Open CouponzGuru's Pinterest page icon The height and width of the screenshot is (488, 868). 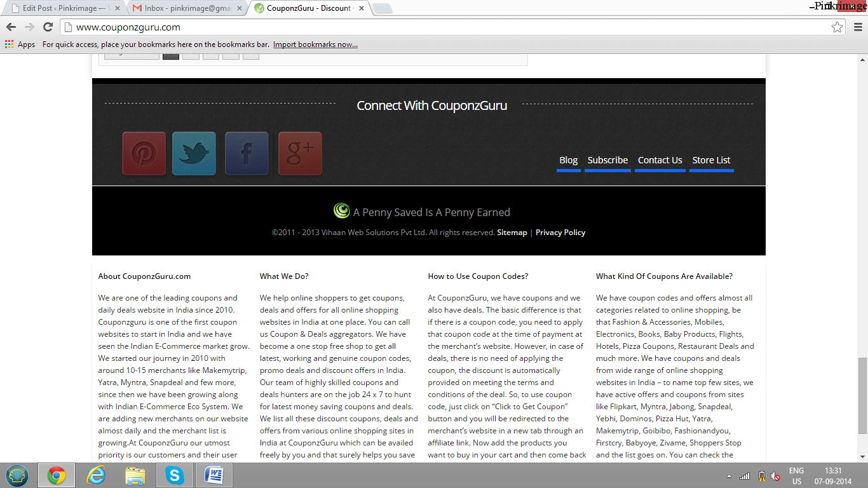pos(144,153)
